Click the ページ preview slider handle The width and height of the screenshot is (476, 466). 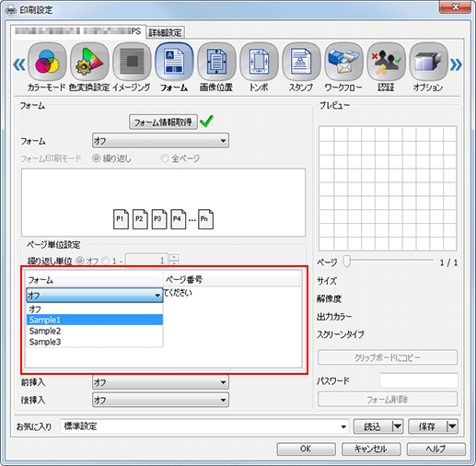tap(347, 262)
